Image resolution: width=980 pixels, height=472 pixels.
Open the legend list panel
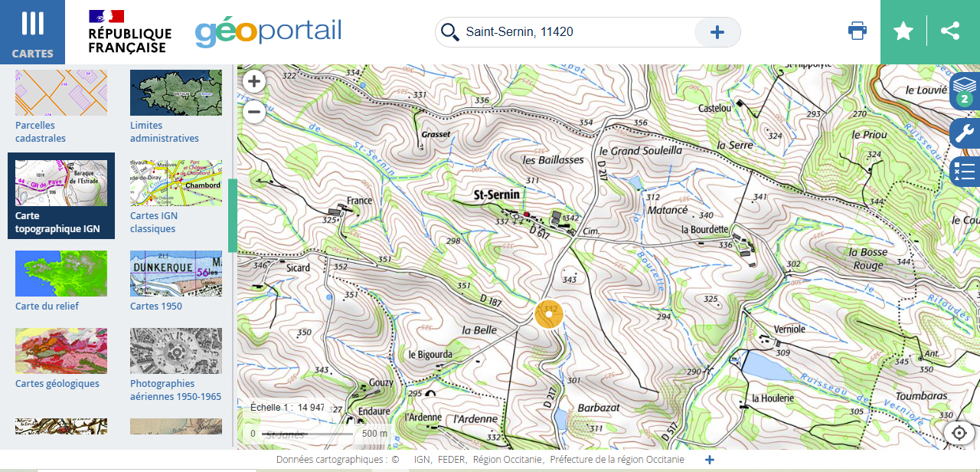click(x=965, y=171)
